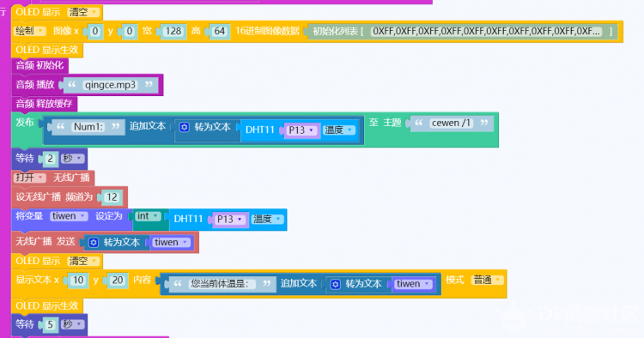Click image width field 128
This screenshot has width=644, height=338.
173,31
